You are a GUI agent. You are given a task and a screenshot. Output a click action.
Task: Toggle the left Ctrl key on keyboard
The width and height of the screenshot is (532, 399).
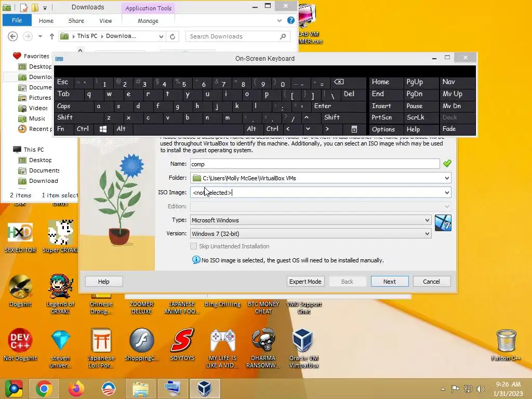coord(84,129)
